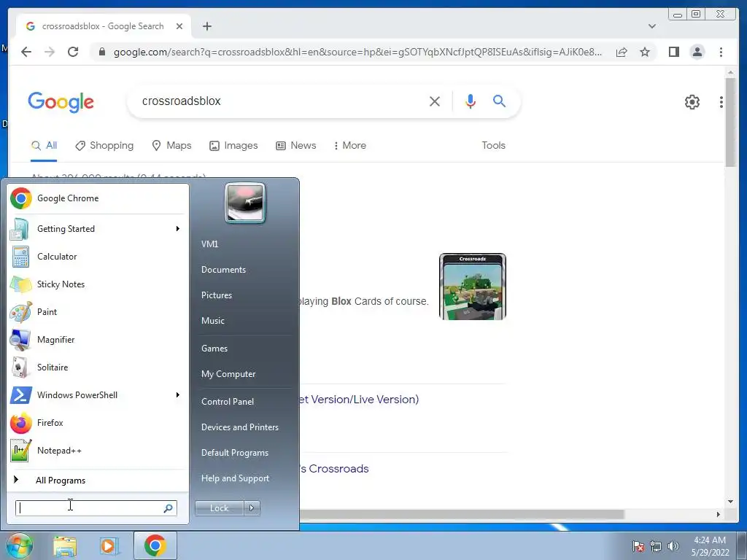Image resolution: width=747 pixels, height=560 pixels.
Task: Open Documents from Start menu
Action: pyautogui.click(x=223, y=270)
